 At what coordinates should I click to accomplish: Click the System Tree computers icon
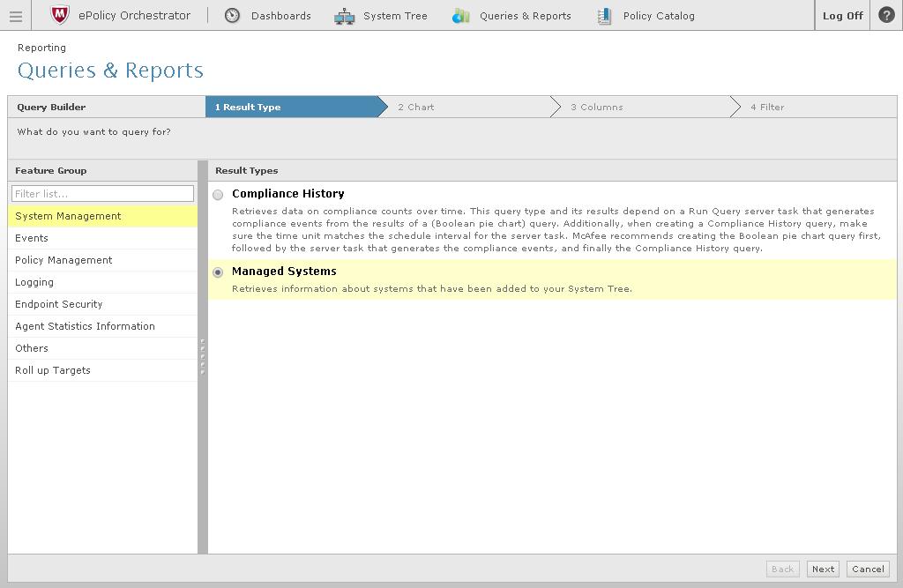[345, 16]
